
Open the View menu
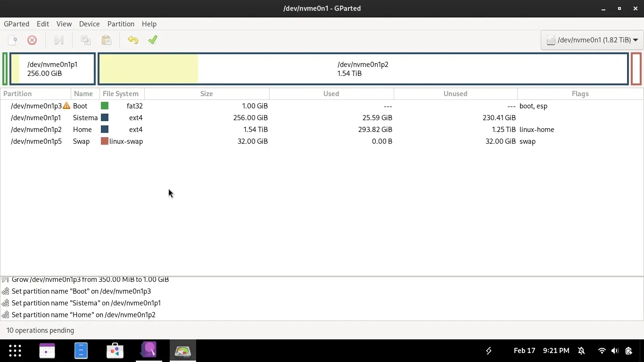coord(64,24)
